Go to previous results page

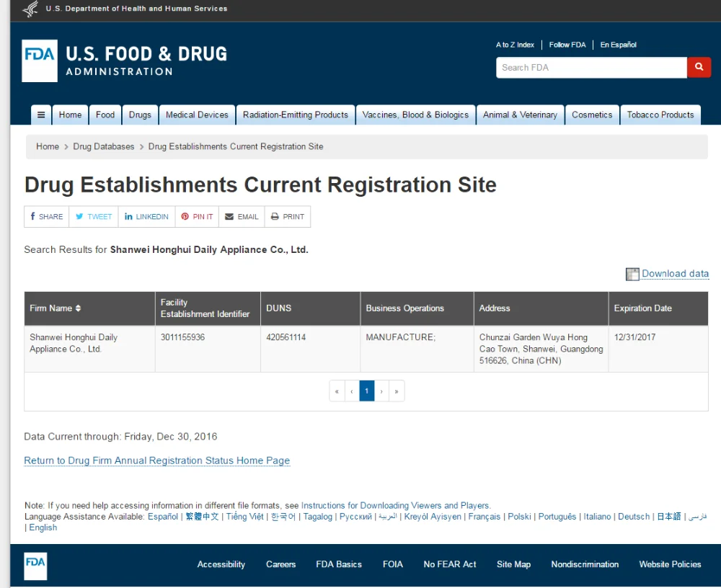pyautogui.click(x=352, y=391)
